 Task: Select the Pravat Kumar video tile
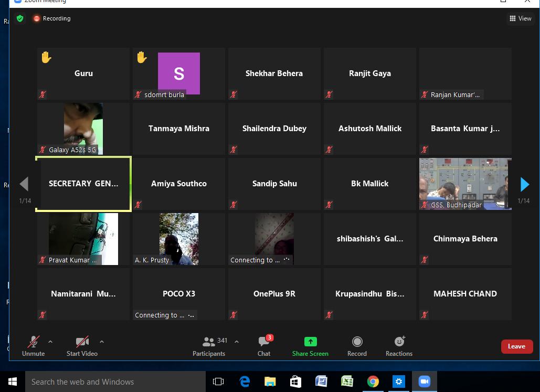(83, 239)
